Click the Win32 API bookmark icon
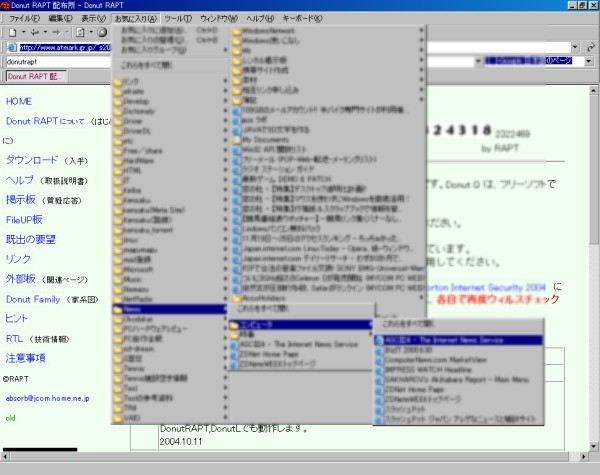Viewport: 600px width, 475px height. [236, 150]
